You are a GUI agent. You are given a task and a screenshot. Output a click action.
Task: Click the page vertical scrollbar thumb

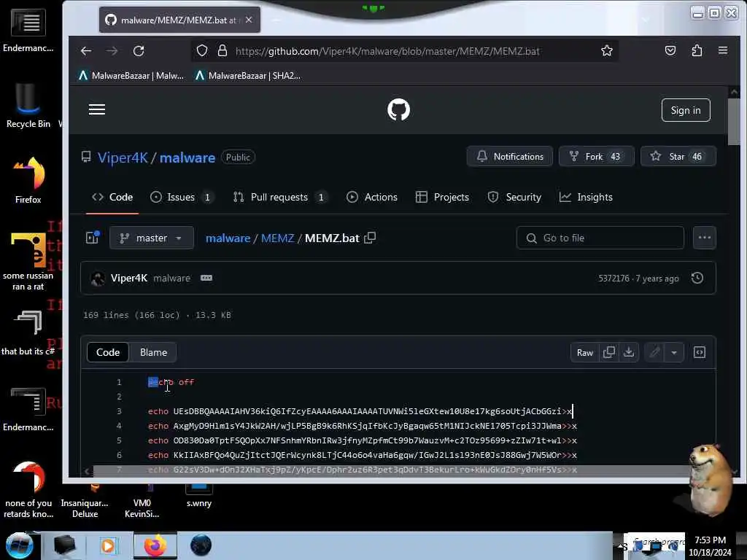[x=734, y=122]
